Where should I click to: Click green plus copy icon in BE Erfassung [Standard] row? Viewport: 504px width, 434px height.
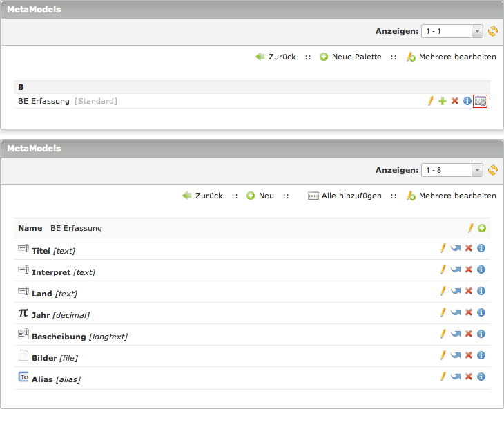click(x=443, y=102)
